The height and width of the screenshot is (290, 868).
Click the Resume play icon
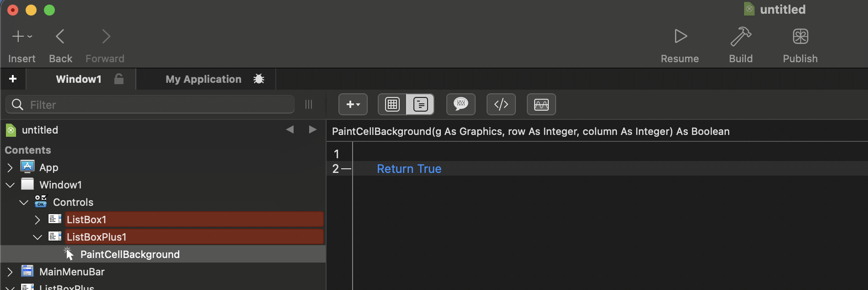(x=680, y=37)
